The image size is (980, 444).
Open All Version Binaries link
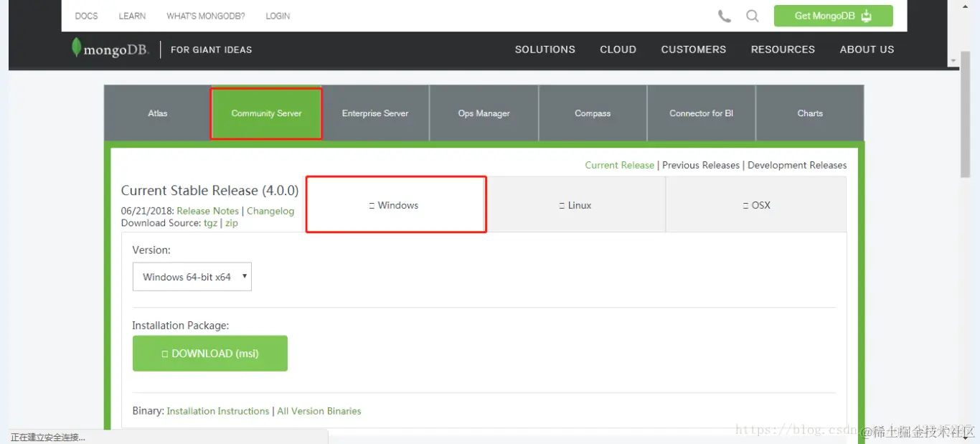tap(319, 411)
